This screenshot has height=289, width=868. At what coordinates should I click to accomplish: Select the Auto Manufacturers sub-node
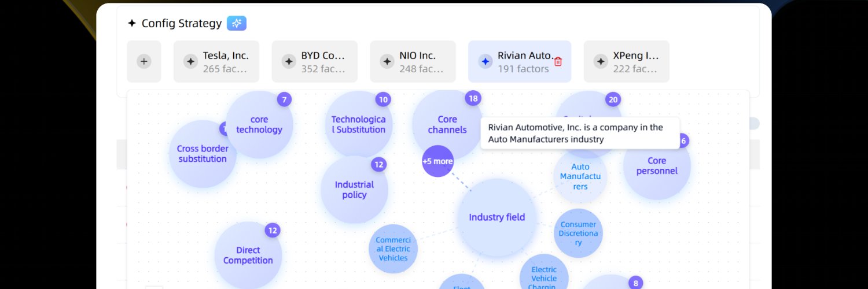click(x=580, y=176)
